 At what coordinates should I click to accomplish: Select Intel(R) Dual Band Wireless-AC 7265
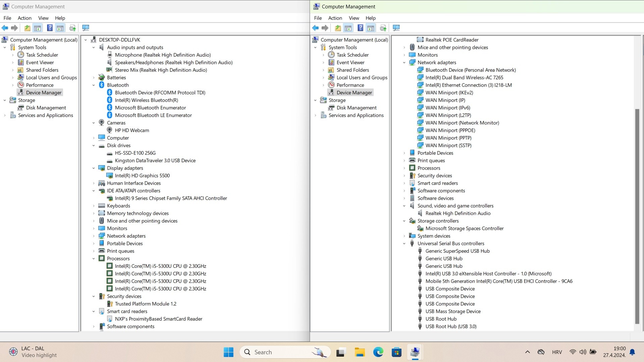(464, 78)
